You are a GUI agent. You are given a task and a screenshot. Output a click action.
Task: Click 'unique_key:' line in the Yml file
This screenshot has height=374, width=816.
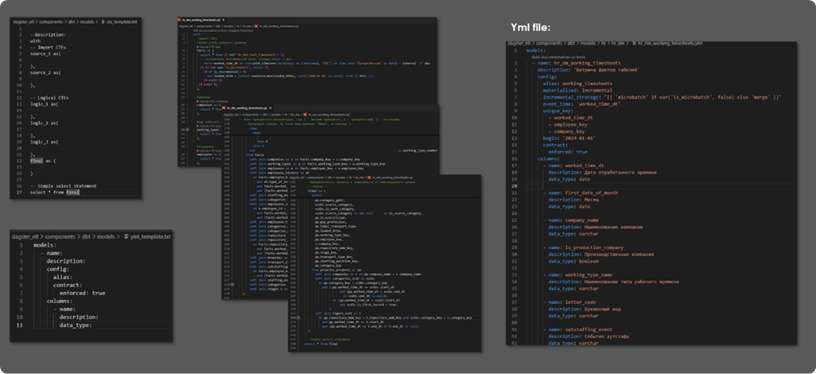[558, 111]
